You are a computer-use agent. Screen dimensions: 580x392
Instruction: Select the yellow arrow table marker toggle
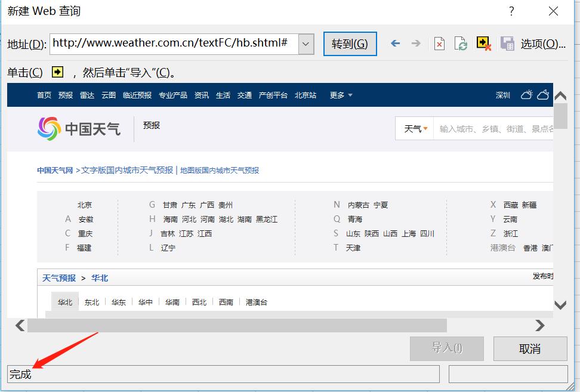tap(482, 43)
